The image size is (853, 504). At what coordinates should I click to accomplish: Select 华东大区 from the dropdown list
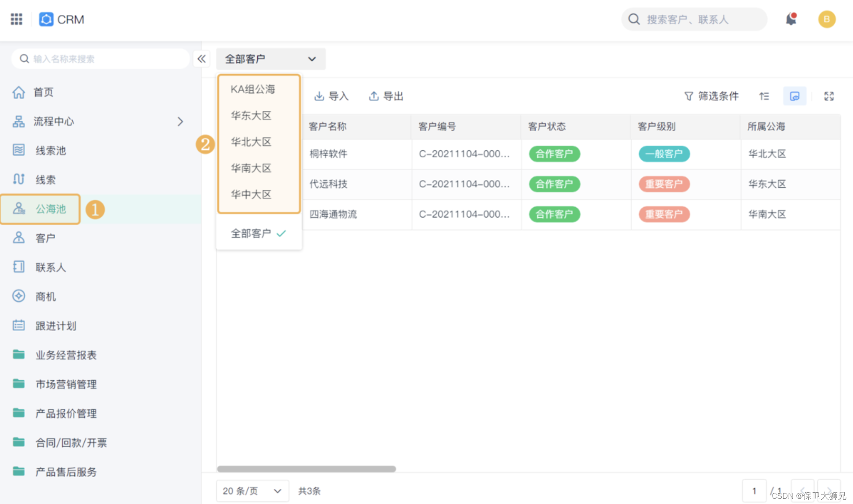pos(251,116)
